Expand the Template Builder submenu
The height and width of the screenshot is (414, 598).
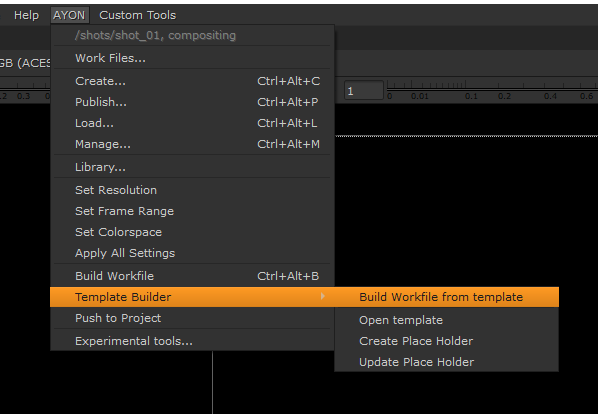192,297
